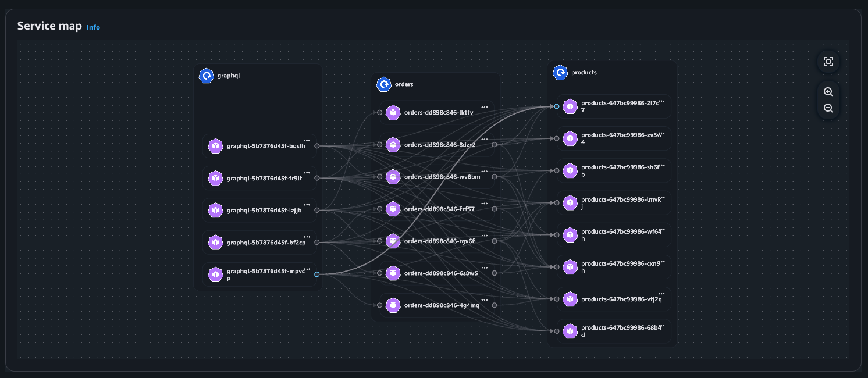Select the products service group icon

561,72
